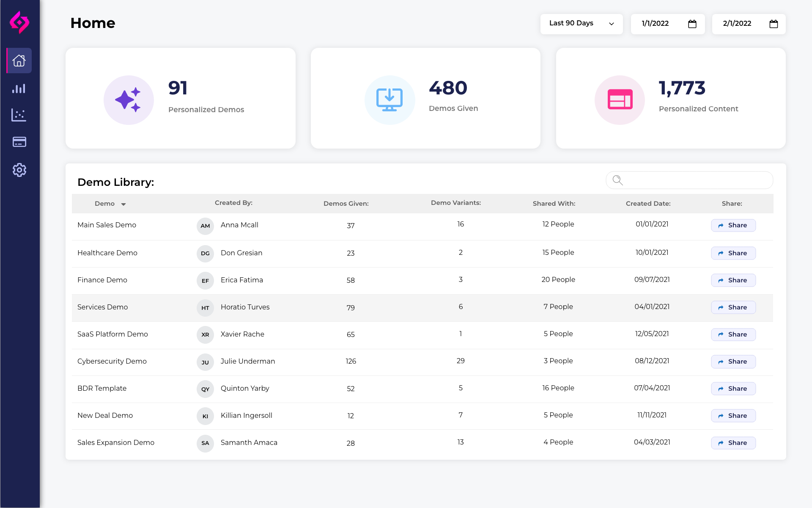The image size is (812, 508).
Task: Click the pink company logo at top left
Action: pos(20,22)
